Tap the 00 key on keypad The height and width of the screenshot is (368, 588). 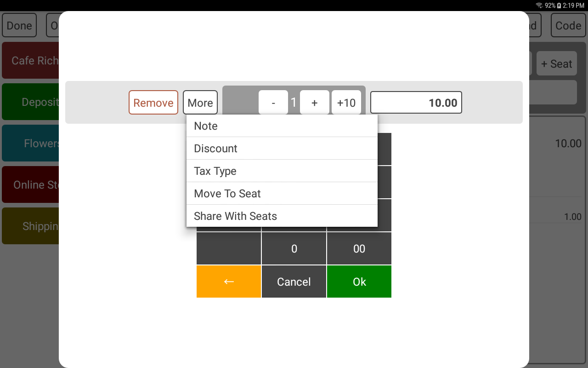coord(359,248)
